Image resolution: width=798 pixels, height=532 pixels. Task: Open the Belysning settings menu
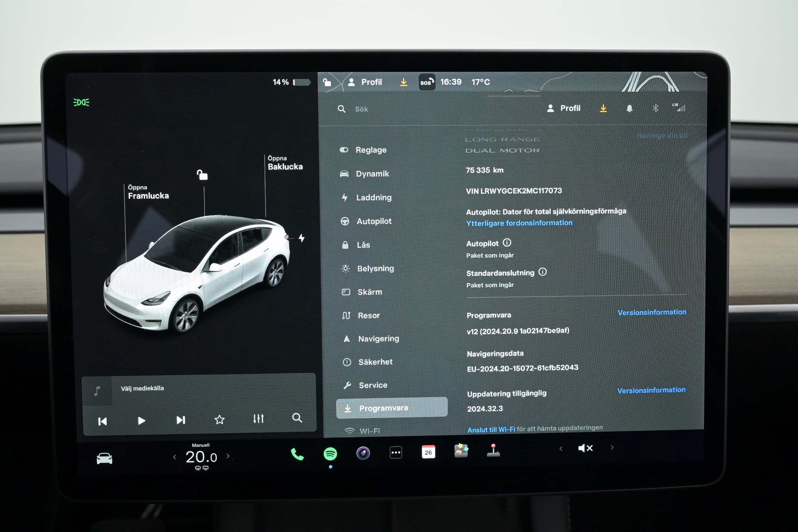pyautogui.click(x=368, y=268)
